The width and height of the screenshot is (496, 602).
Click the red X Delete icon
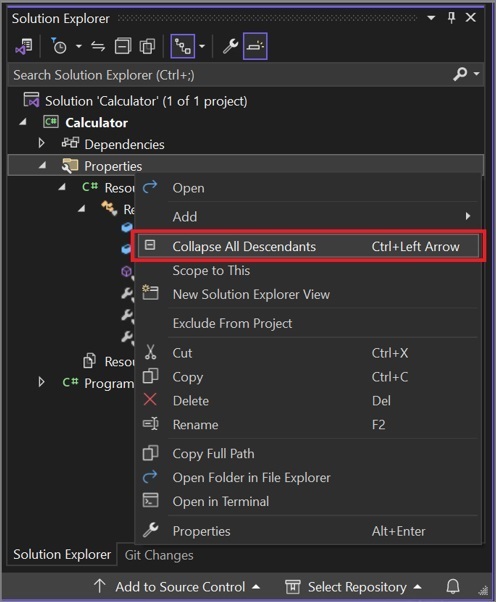150,399
